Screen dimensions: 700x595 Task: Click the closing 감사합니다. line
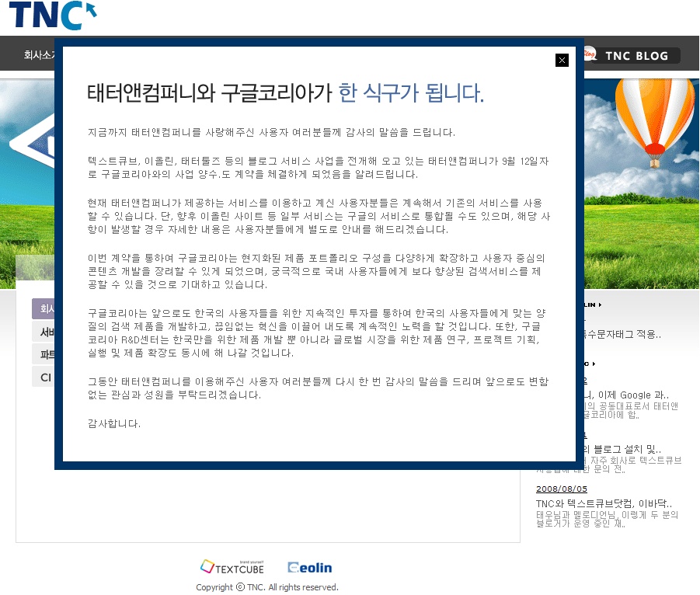pos(114,423)
